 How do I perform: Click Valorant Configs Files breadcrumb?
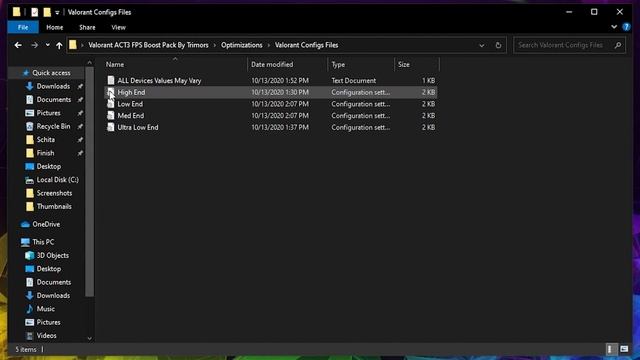pyautogui.click(x=306, y=45)
